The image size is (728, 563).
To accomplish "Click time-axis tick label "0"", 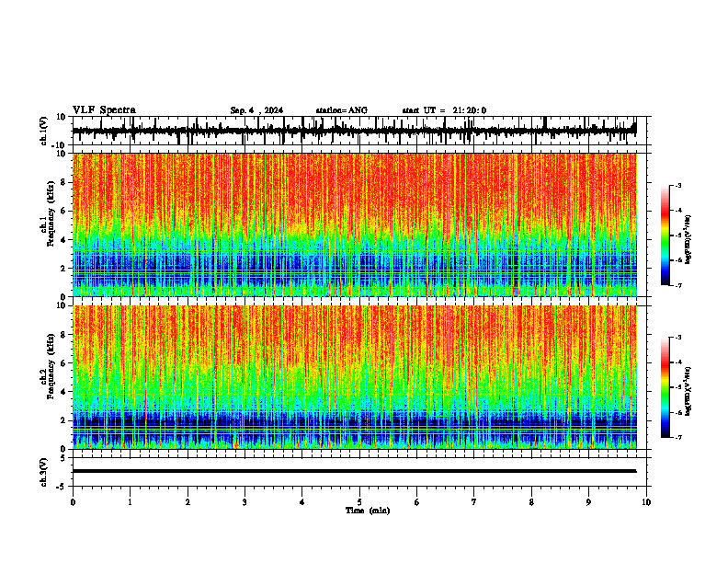I will 73,502.
